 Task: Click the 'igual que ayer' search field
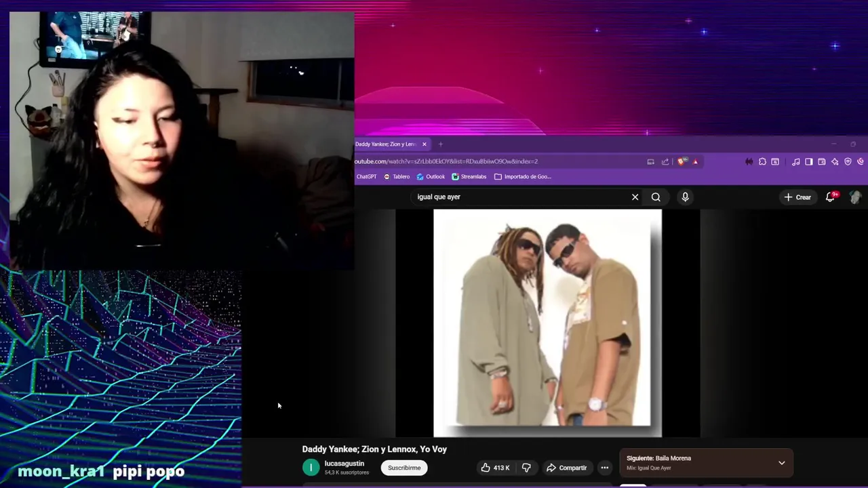(x=522, y=197)
